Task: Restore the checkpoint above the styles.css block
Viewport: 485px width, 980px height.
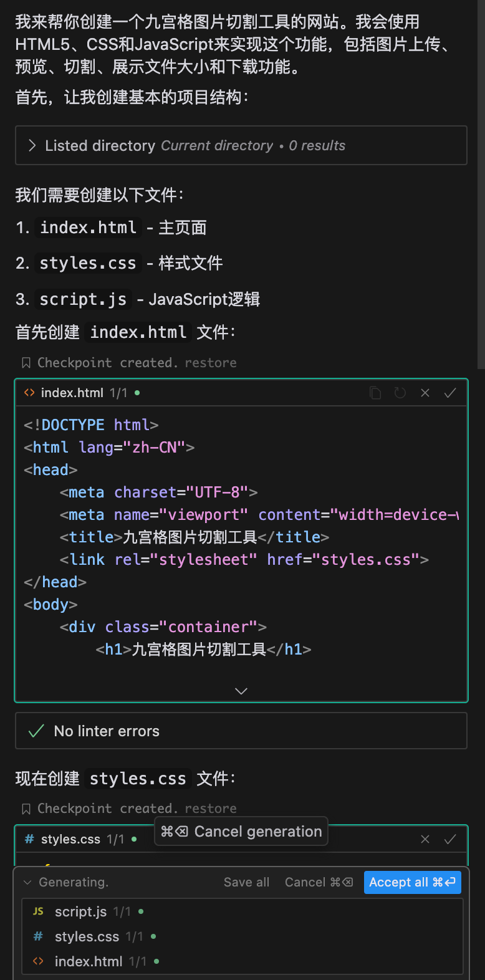Action: 211,809
